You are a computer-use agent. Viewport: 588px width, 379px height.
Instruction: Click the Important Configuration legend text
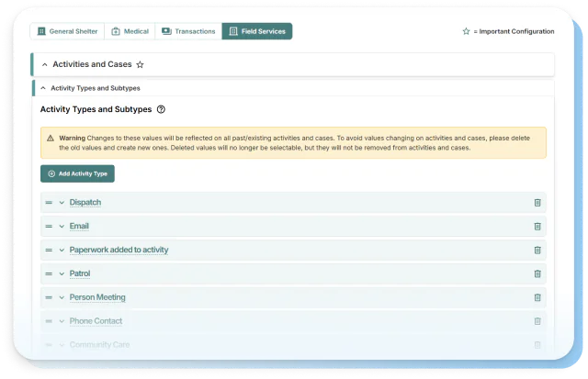(x=516, y=31)
